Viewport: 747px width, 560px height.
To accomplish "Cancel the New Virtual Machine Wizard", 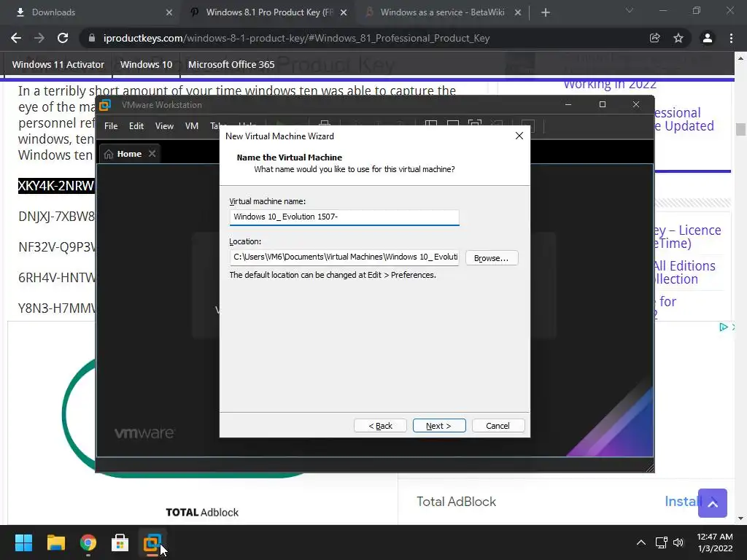I will pos(498,426).
